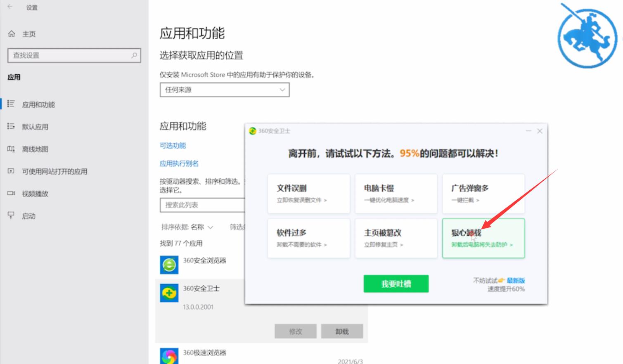Focus the 查找设置 search field
Screen dimensions: 623x364
74,55
